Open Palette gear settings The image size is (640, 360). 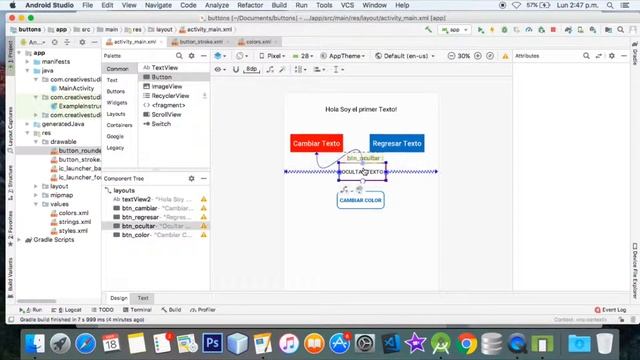(191, 56)
